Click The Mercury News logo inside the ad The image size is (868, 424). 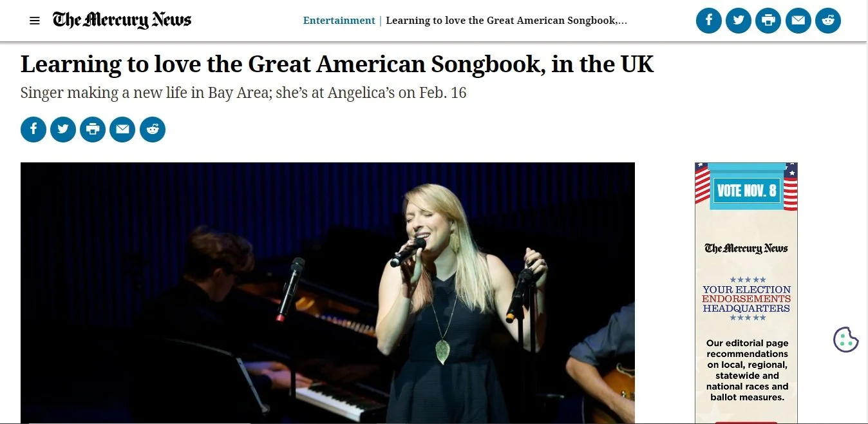click(746, 248)
